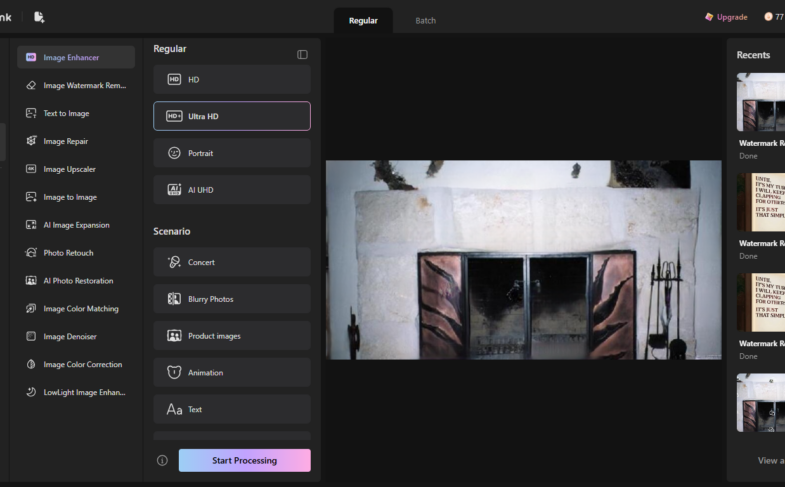This screenshot has width=785, height=487.
Task: Choose the HD enhancement mode
Action: click(232, 80)
